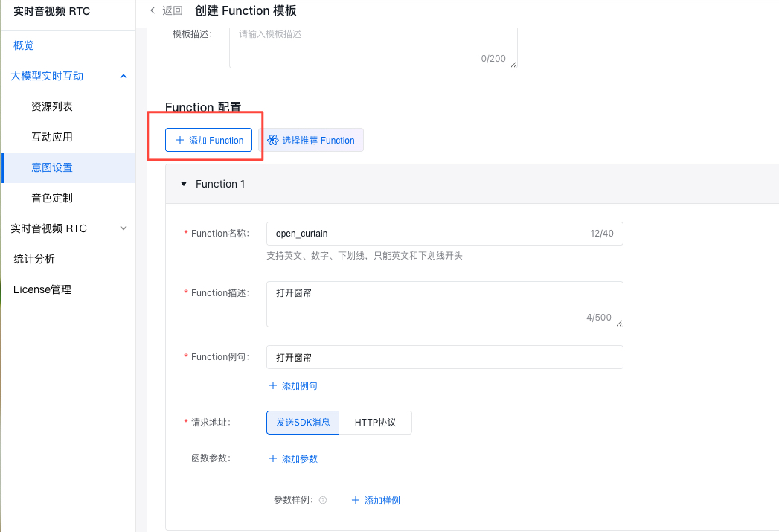Navigate to 统计分析 page
The height and width of the screenshot is (532, 779).
[x=34, y=259]
